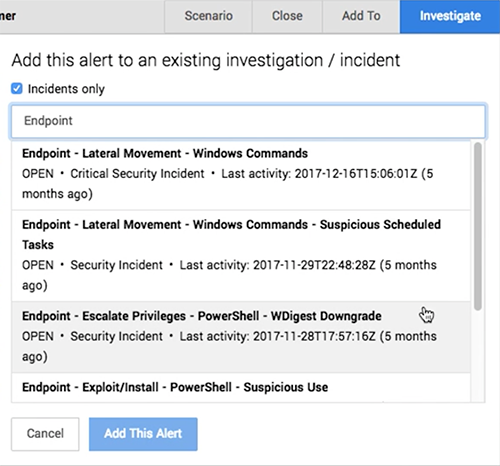This screenshot has height=466, width=500.
Task: Click the 2017-11-28T17:57:16Z last activity line
Action: click(x=229, y=346)
